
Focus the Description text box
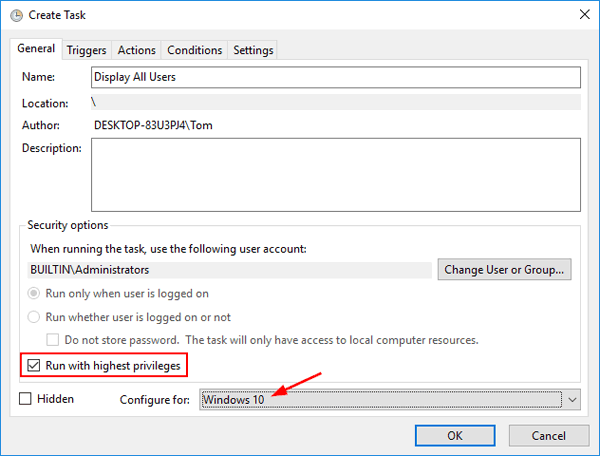pos(335,173)
